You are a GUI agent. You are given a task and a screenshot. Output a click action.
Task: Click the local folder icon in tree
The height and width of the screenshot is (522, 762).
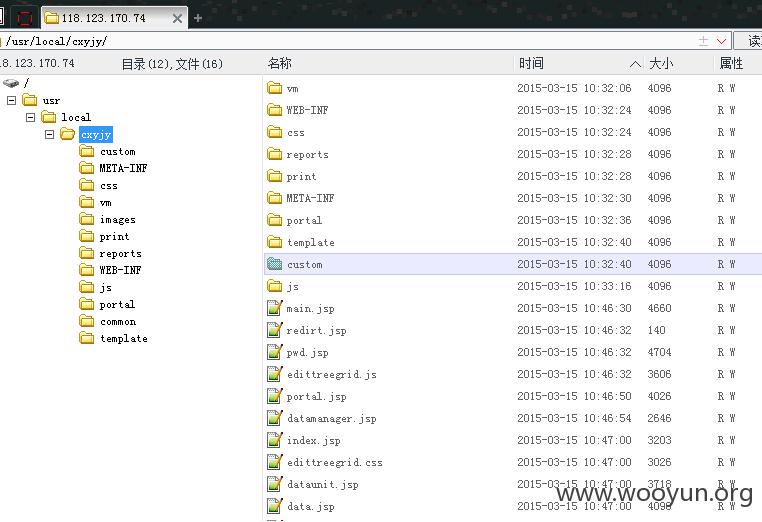(49, 117)
